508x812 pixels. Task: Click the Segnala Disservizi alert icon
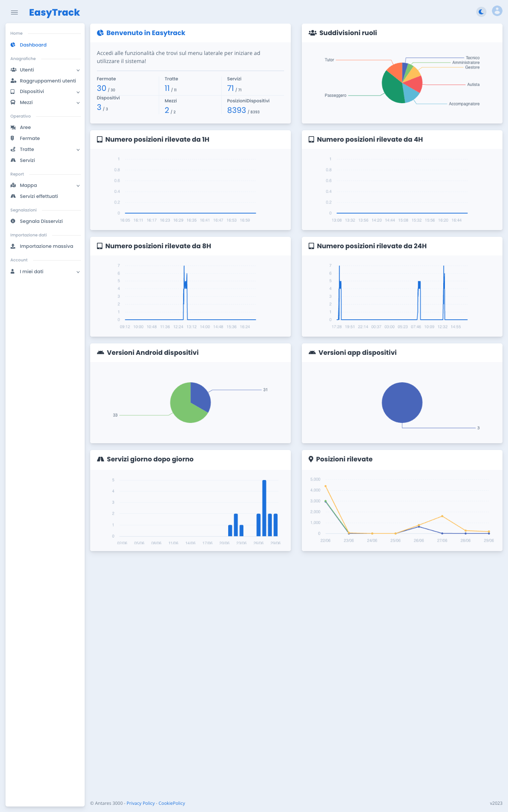coord(13,221)
